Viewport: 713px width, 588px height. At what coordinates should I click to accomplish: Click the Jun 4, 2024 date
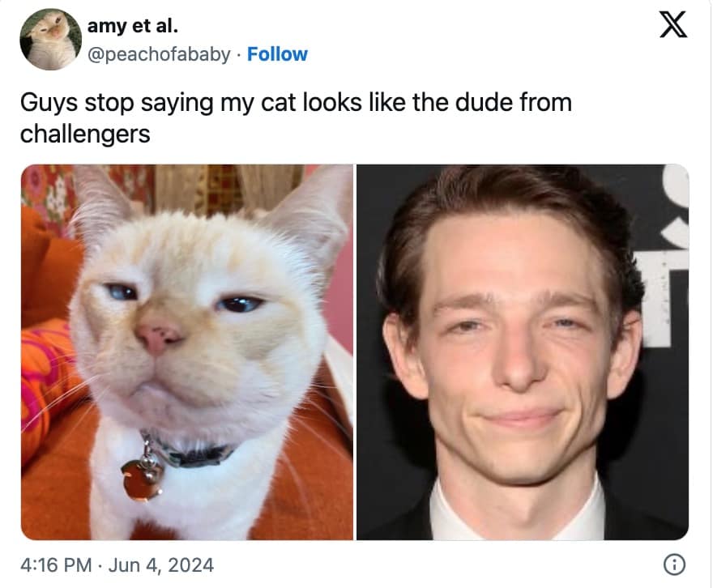(x=161, y=565)
